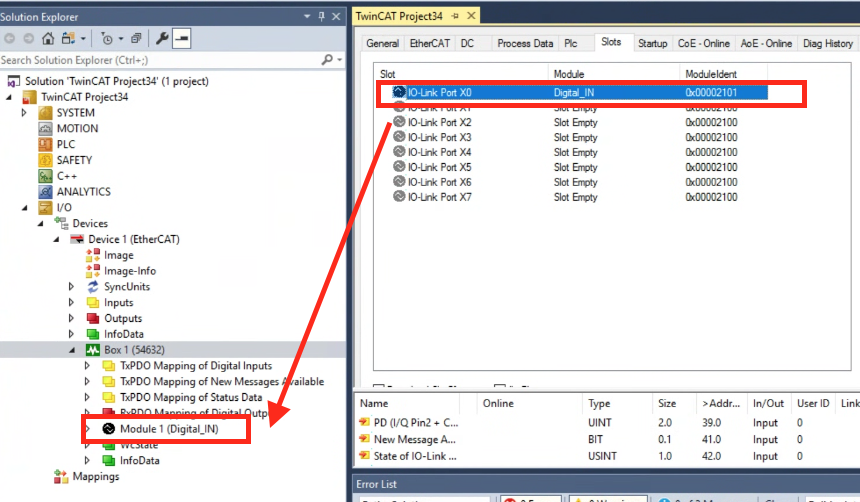The width and height of the screenshot is (860, 502).
Task: Select TxPDO Mapping of Digital Inputs
Action: 196,366
